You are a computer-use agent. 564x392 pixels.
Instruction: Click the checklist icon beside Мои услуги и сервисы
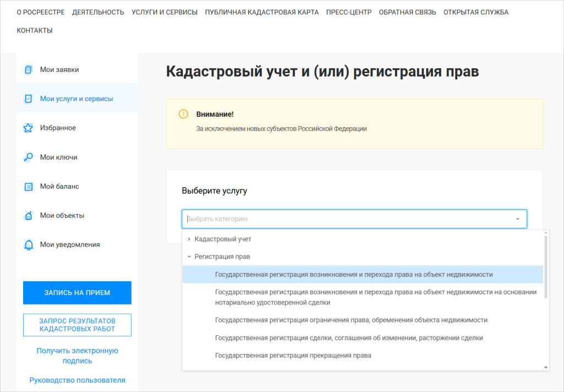(28, 99)
